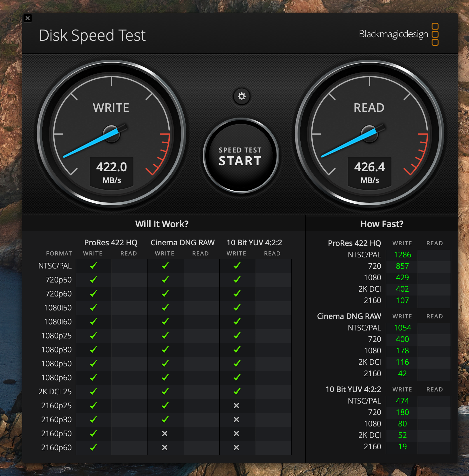Click the FORMAT column header
The image size is (469, 476).
click(59, 254)
